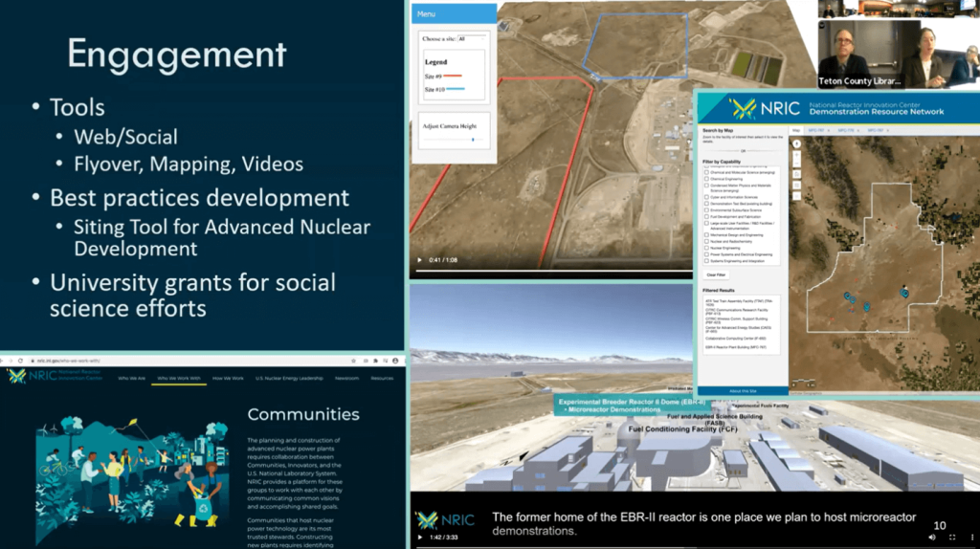Click the browser reload icon

pos(20,361)
